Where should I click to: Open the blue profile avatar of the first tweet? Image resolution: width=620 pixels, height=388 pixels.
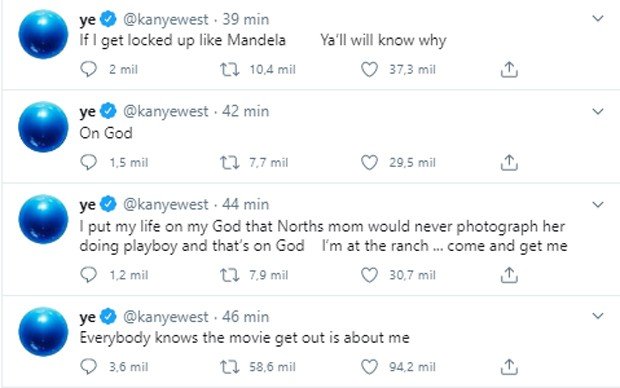(43, 34)
